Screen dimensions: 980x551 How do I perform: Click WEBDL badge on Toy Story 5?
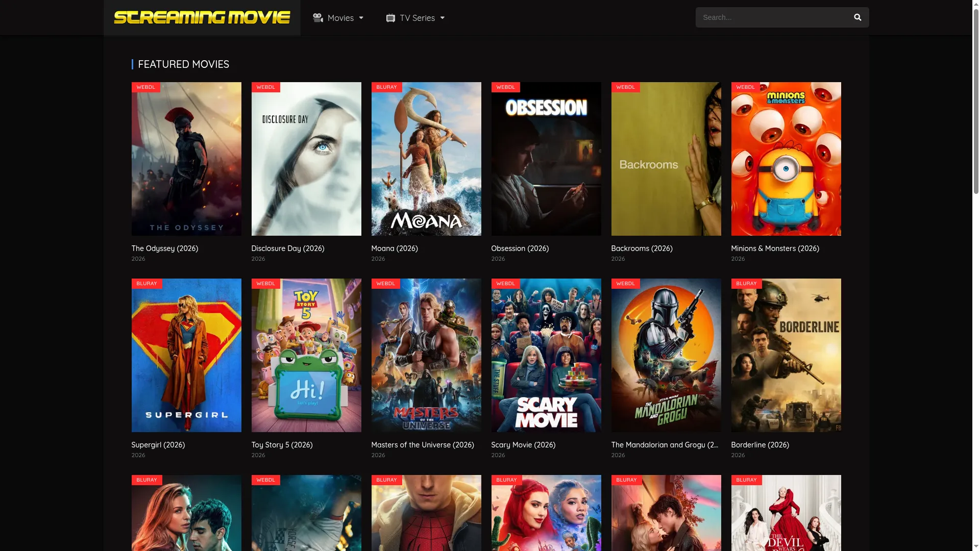[266, 284]
